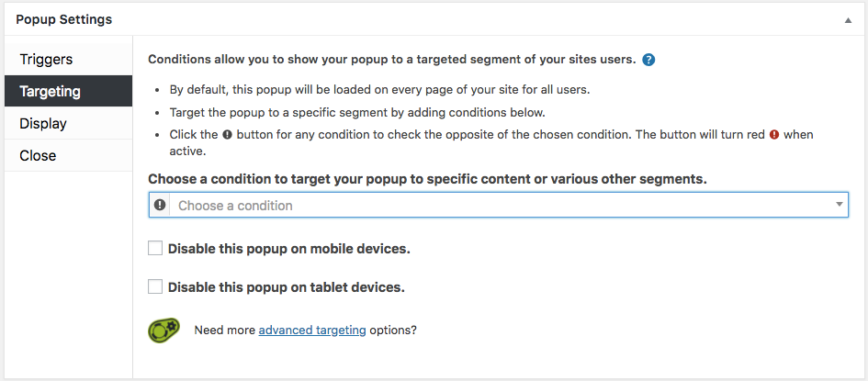This screenshot has height=381, width=868.
Task: Click the red exclamation icon in instructions
Action: click(x=774, y=134)
